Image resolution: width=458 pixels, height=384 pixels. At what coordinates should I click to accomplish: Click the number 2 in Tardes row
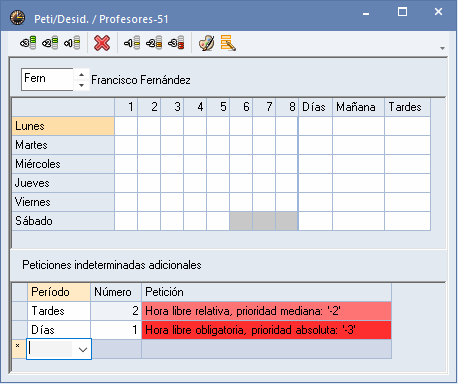tap(116, 311)
